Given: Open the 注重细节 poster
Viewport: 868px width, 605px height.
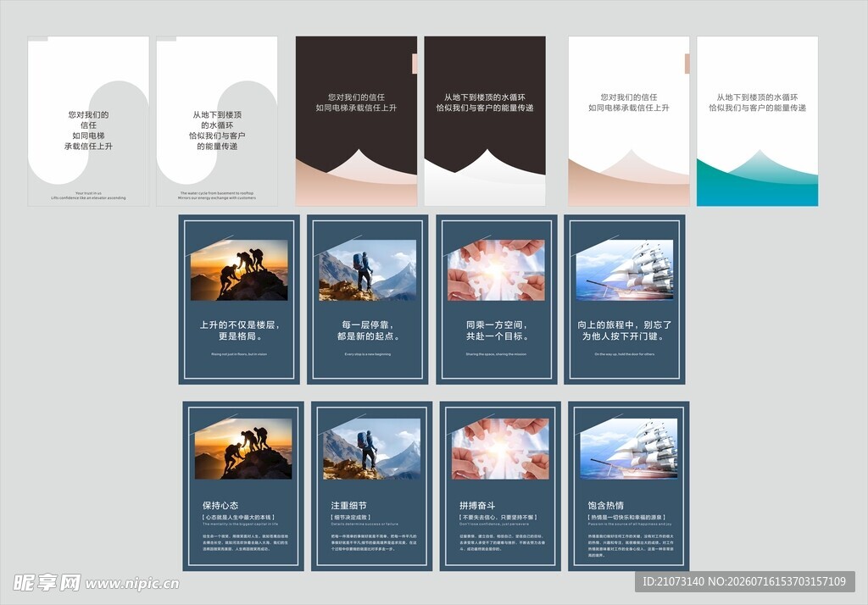Looking at the screenshot, I should point(372,486).
